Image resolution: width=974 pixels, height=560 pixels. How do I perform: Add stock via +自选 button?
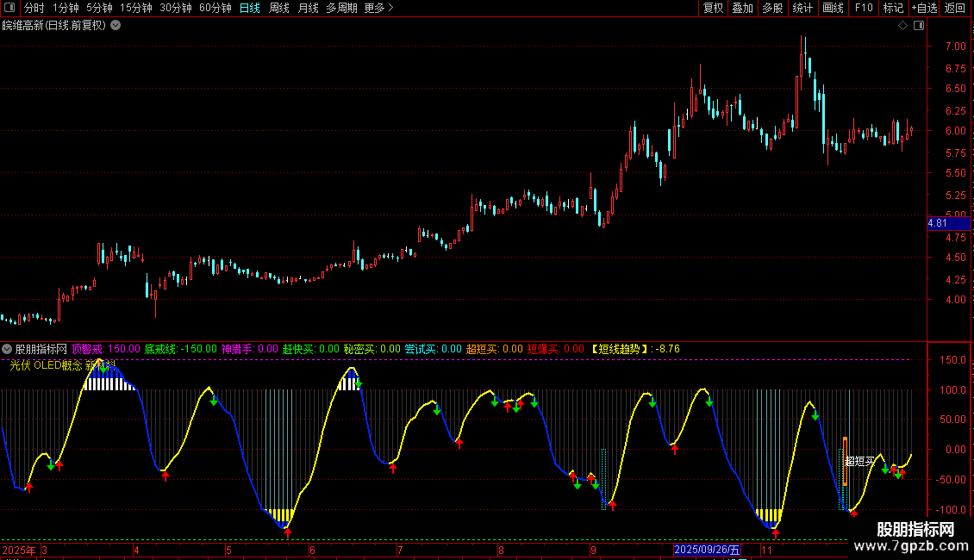coord(924,8)
